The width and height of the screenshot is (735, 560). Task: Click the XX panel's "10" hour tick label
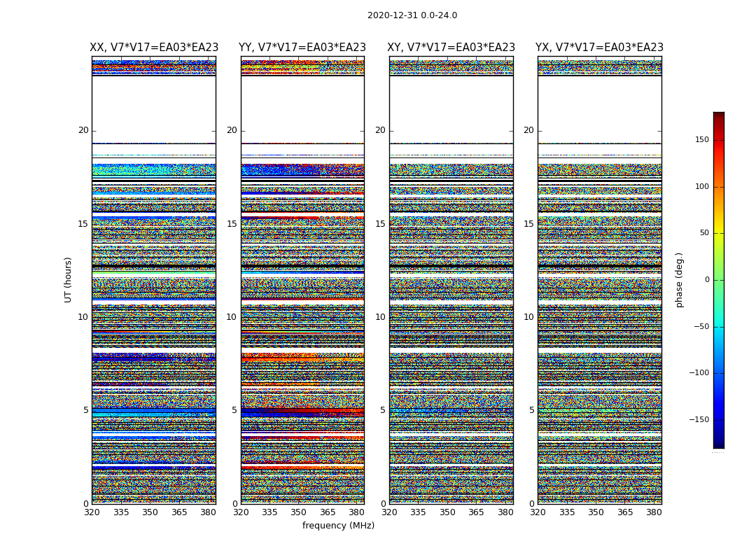tap(83, 317)
